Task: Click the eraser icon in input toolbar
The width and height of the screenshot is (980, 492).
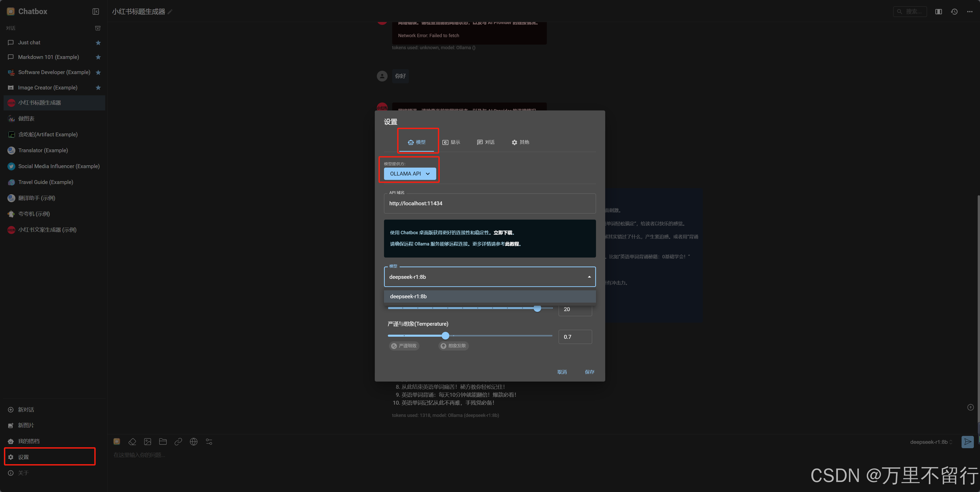Action: click(x=132, y=442)
